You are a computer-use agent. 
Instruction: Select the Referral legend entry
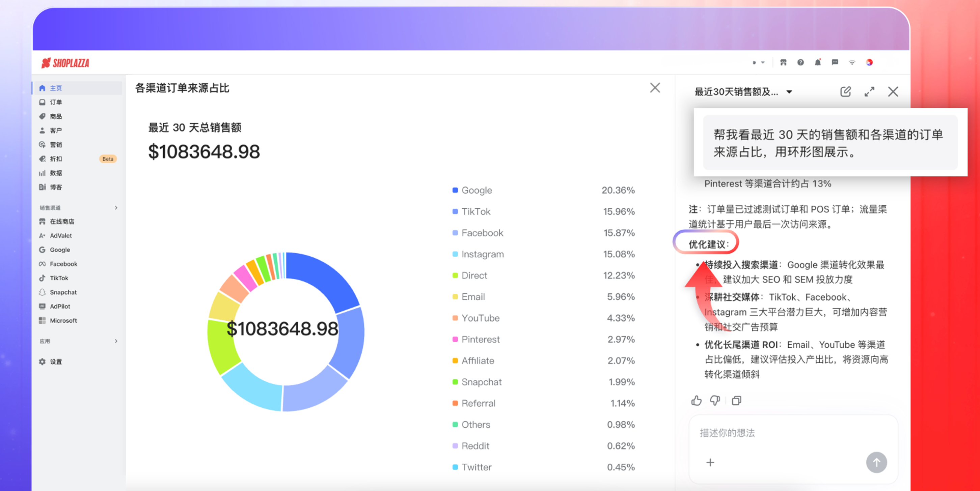coord(544,403)
